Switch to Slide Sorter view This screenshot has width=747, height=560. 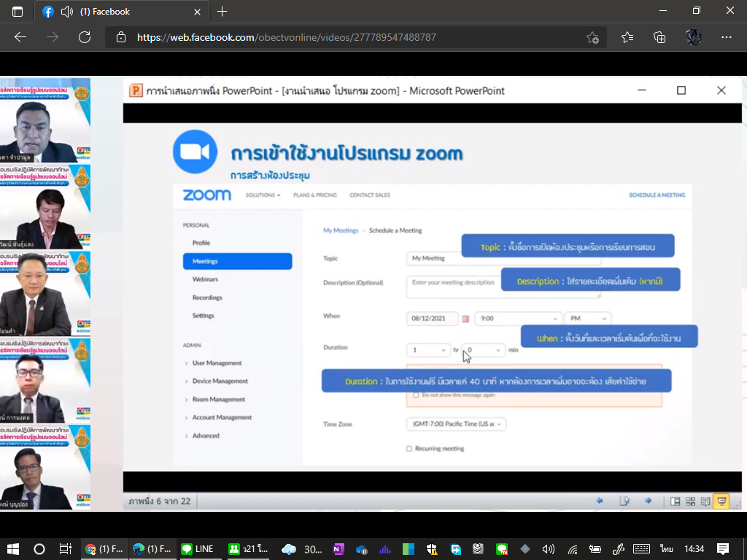click(x=690, y=501)
